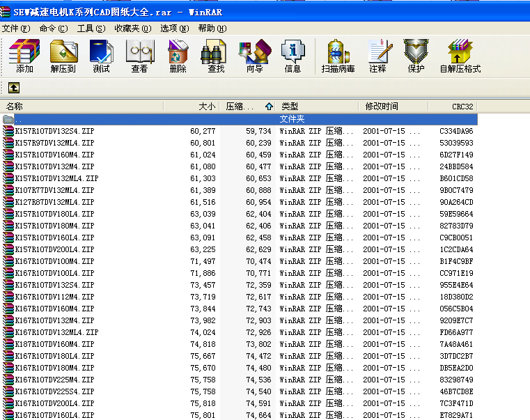Select file K167R107DV160L4.ZIP

click(55, 415)
